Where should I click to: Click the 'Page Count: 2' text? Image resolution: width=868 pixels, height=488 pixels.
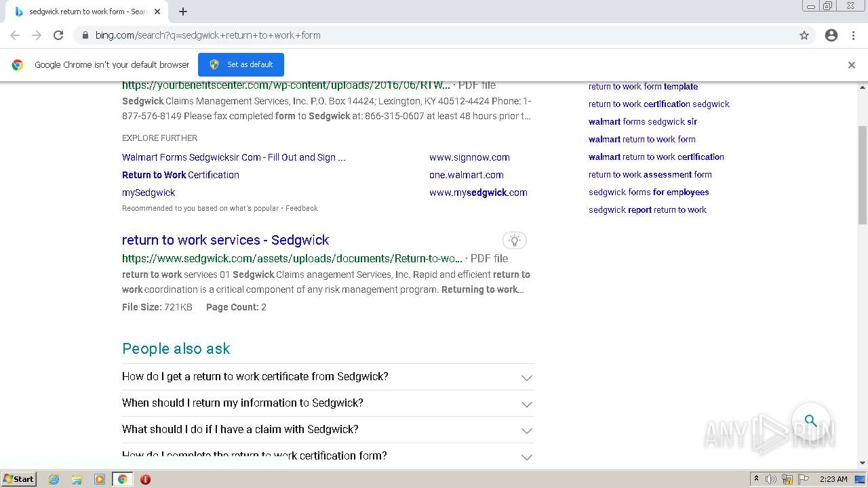236,307
